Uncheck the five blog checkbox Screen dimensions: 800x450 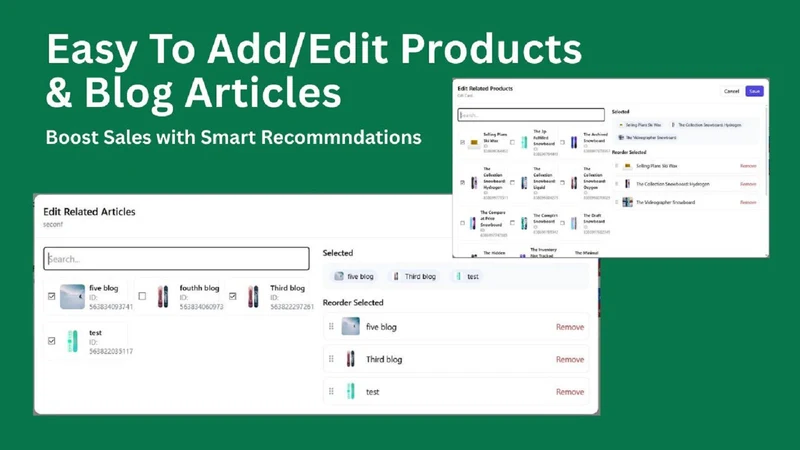pos(52,296)
